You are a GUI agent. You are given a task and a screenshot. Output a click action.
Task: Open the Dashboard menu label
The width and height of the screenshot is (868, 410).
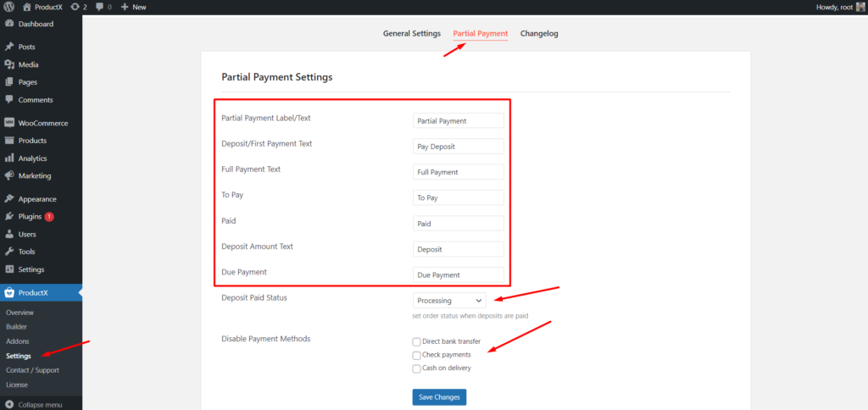point(36,24)
